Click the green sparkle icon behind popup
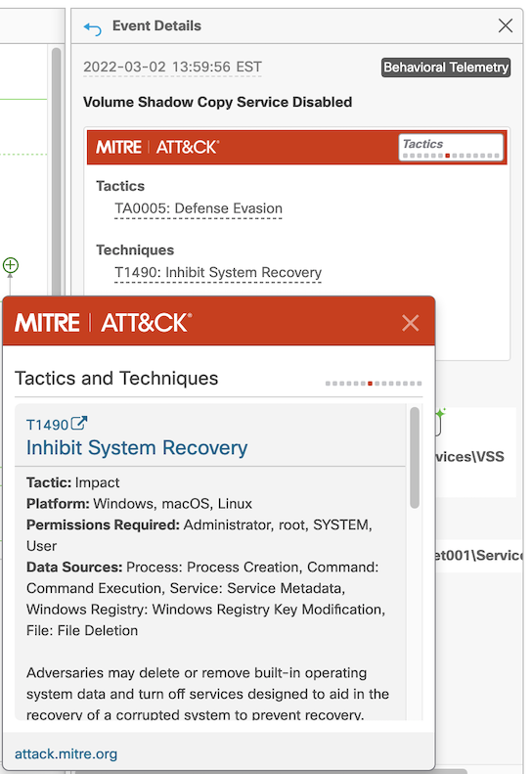This screenshot has height=774, width=532. [x=441, y=413]
